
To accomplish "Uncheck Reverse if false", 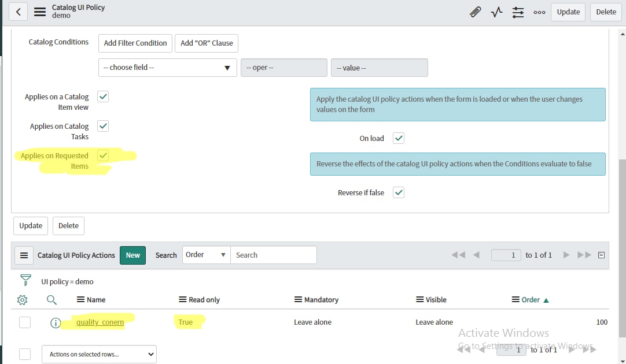I will tap(398, 192).
